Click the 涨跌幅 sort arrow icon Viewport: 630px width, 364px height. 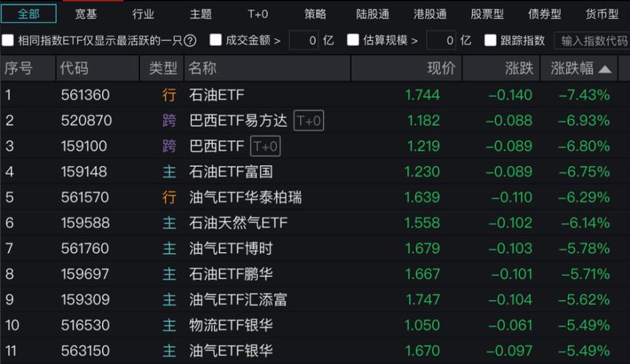point(605,69)
